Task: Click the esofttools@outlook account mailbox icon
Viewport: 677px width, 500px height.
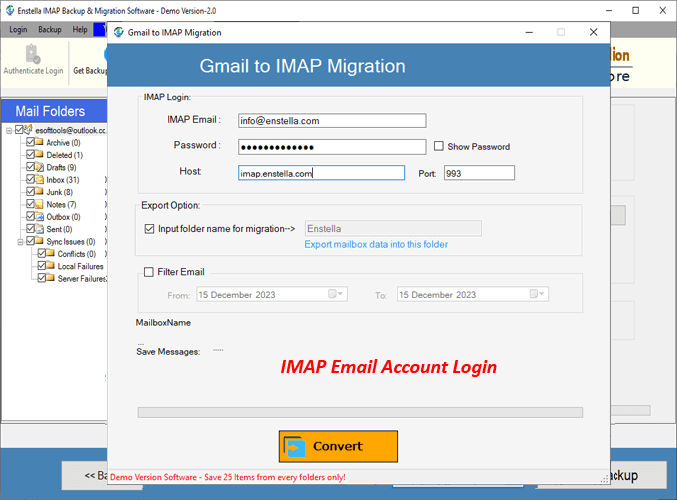Action: [x=28, y=129]
